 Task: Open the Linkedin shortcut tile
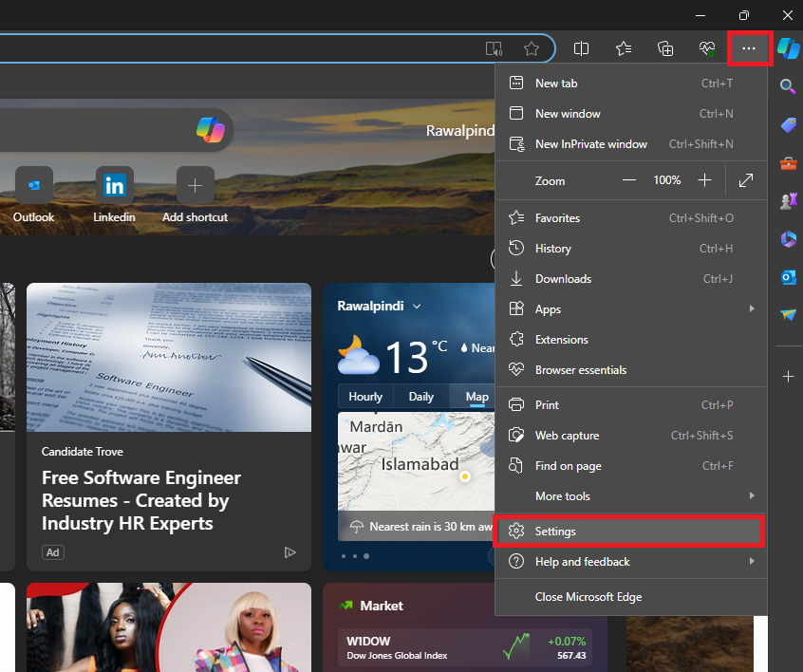point(114,185)
